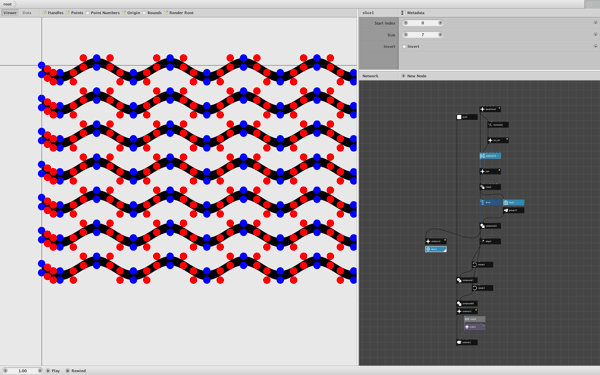Open the Invert parameter menu arrow
Viewport: 600px width, 375px height.
pos(595,46)
